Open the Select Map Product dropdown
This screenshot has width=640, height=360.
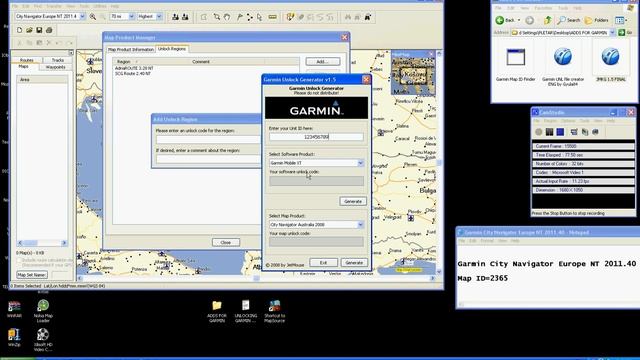360,224
